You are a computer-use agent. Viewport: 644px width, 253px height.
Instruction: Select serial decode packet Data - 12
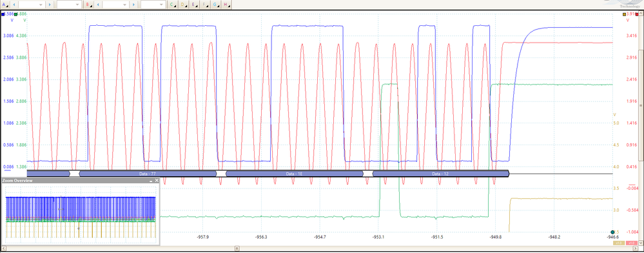(441, 174)
